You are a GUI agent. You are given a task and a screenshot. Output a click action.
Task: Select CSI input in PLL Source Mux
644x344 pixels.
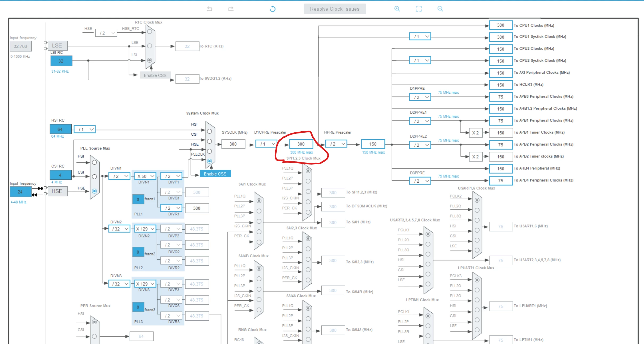click(x=94, y=177)
